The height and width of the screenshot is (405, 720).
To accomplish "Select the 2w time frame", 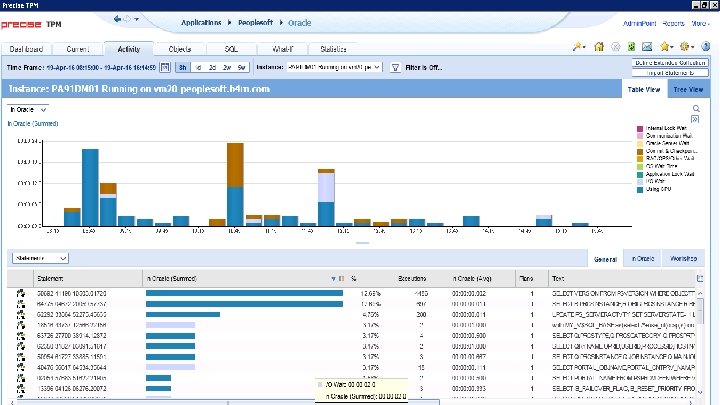I will (227, 68).
